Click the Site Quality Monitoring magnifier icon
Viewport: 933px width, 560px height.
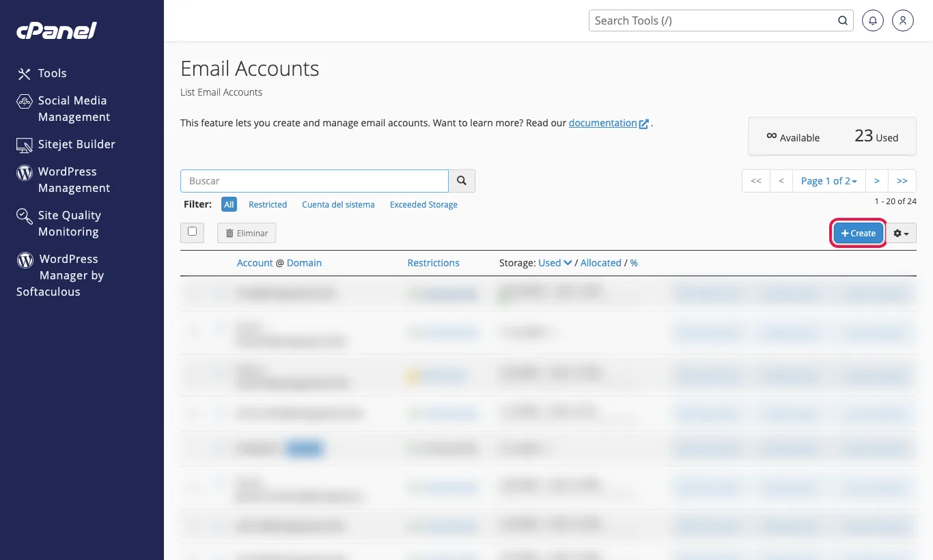25,216
